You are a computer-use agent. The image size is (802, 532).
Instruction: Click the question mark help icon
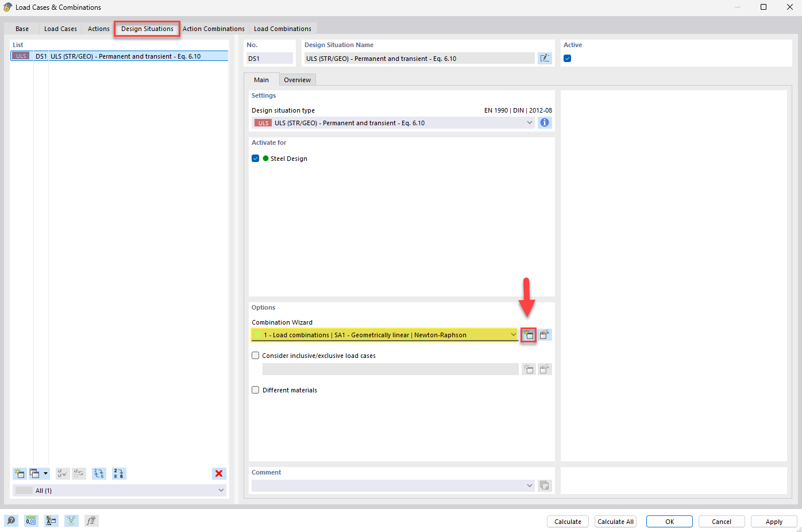tap(11, 521)
